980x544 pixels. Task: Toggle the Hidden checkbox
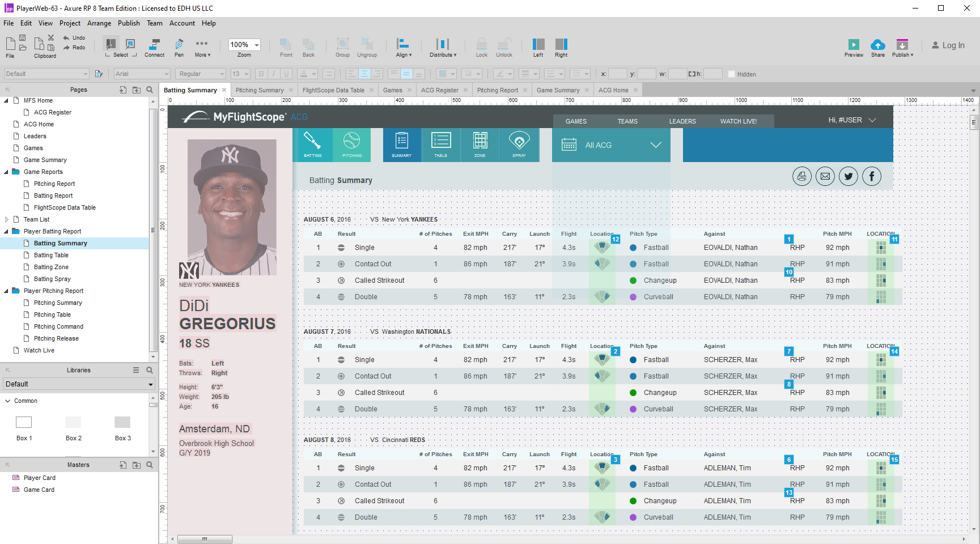pos(731,74)
